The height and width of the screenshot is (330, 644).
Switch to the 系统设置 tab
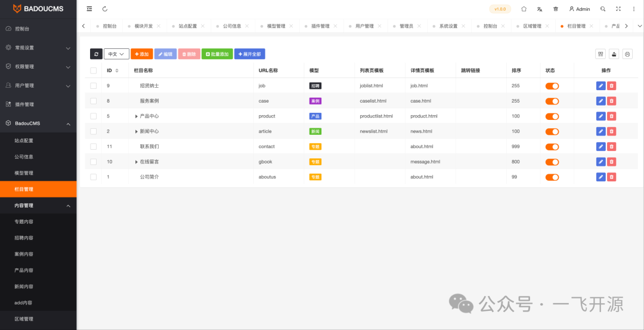[x=448, y=26]
